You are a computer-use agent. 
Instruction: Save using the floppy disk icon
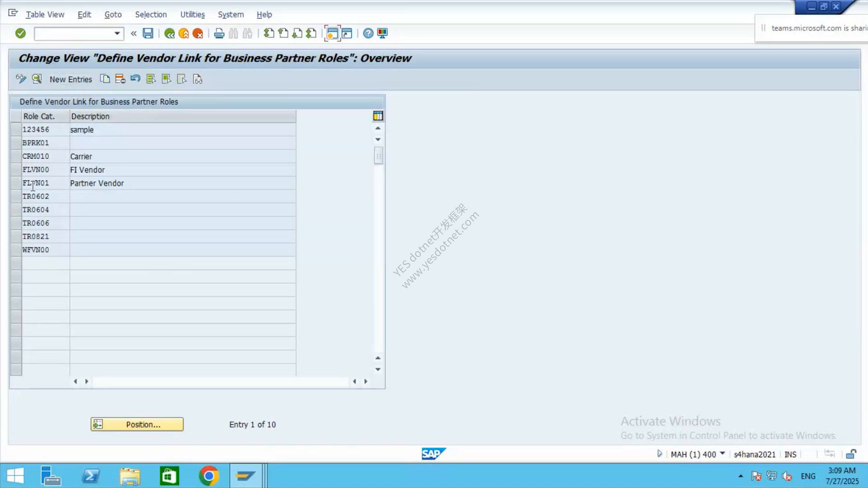[x=148, y=33]
